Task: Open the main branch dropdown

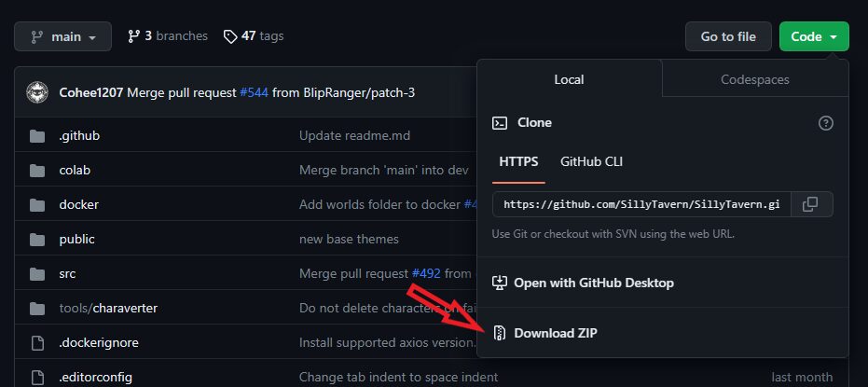Action: click(x=62, y=36)
